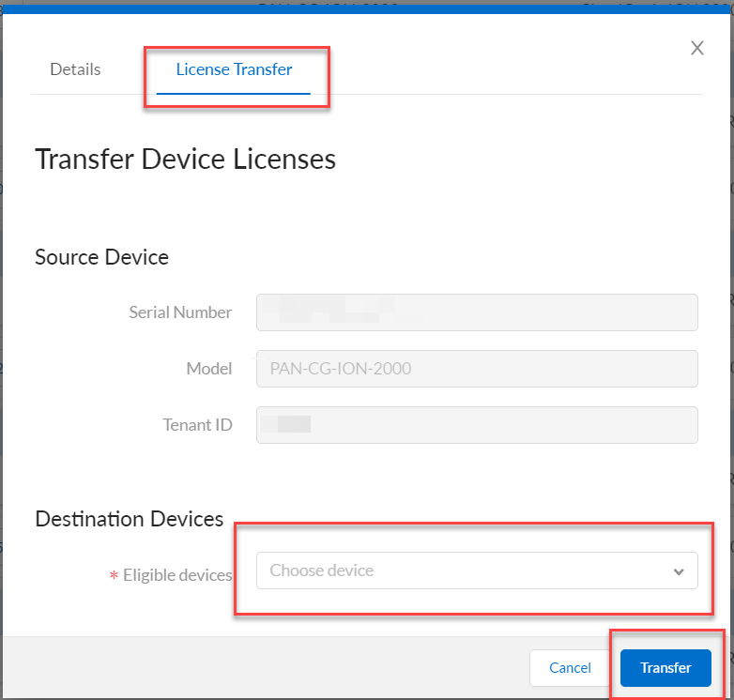Viewport: 734px width, 700px height.
Task: Click the Serial Number label
Action: pyautogui.click(x=180, y=312)
